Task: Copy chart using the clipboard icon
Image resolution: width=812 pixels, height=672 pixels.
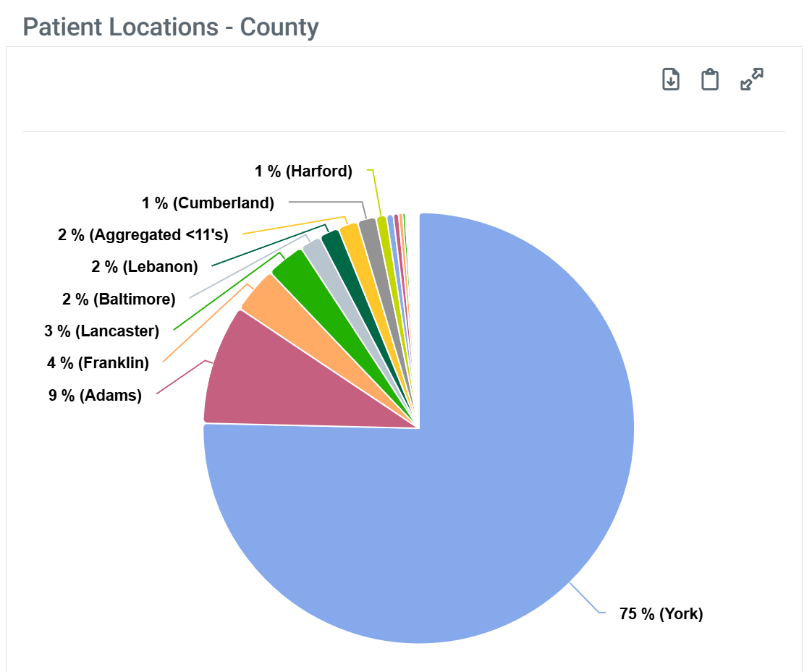Action: [x=710, y=80]
